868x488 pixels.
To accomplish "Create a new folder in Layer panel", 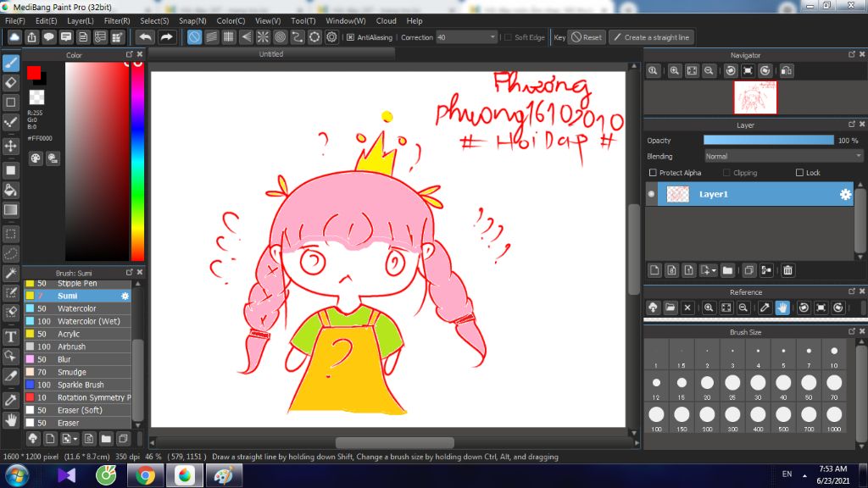I will [727, 270].
